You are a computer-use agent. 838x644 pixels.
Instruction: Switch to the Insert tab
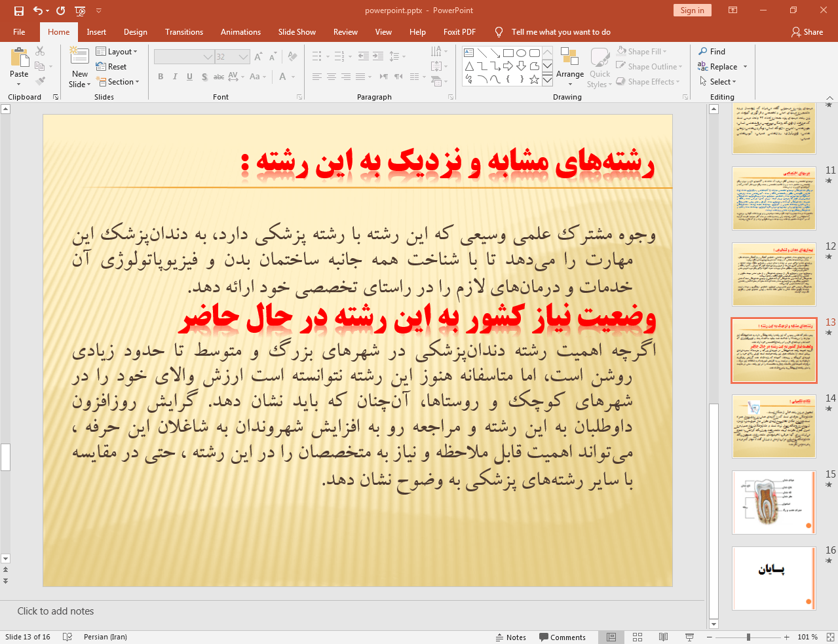tap(96, 31)
